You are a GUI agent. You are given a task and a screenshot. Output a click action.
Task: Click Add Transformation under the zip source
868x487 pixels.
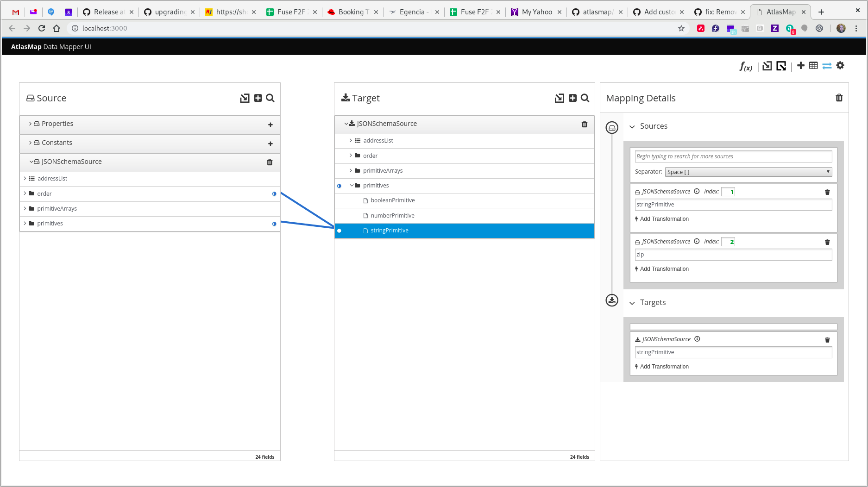coord(664,268)
